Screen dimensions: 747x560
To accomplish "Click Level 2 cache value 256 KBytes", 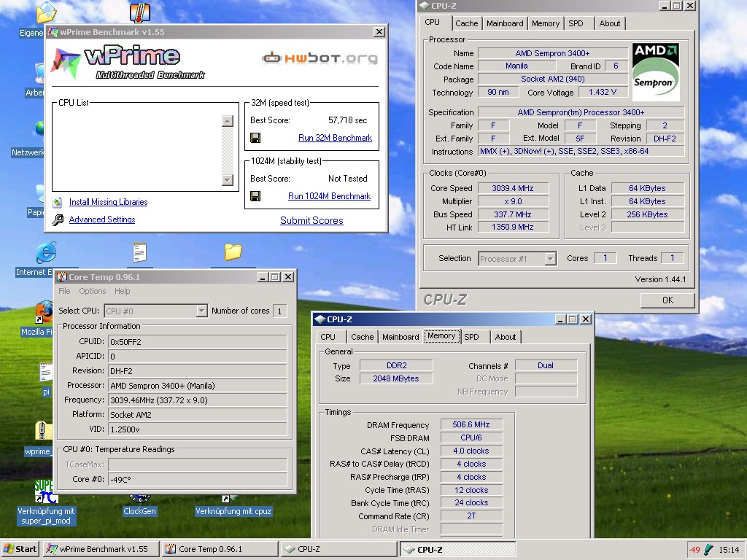I will pyautogui.click(x=648, y=214).
